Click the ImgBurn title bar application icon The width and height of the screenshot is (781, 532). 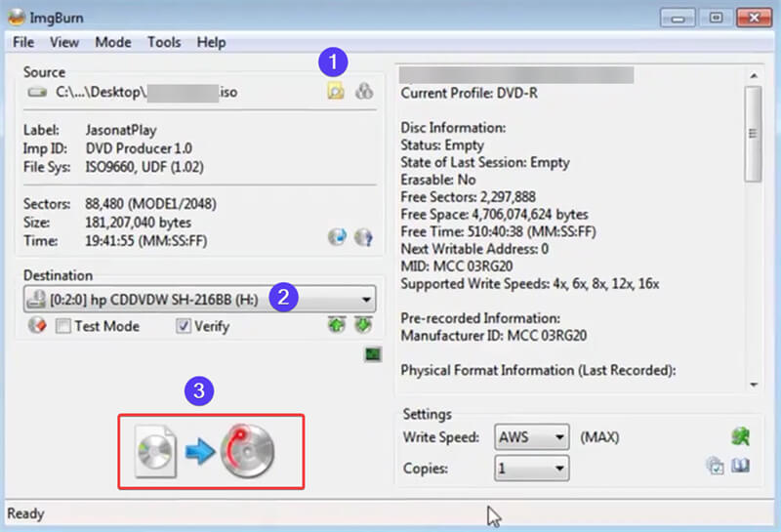point(17,17)
